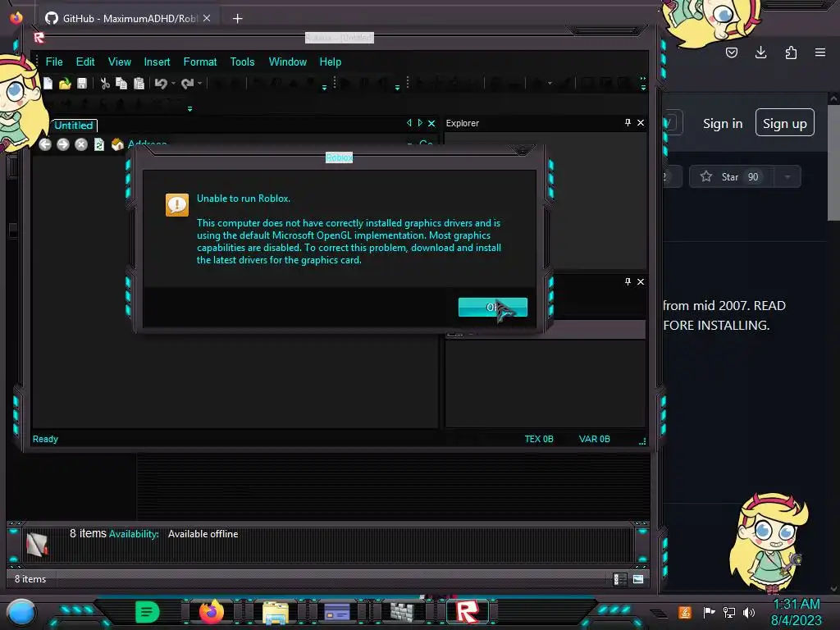The image size is (840, 630).
Task: Close the GitHub browser tab
Action: (207, 18)
